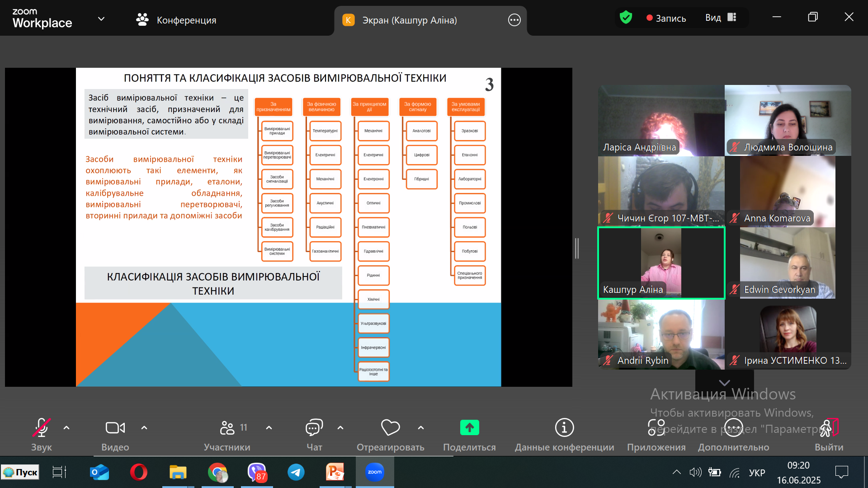Open the notifications action center icon
The width and height of the screenshot is (868, 488).
842,472
